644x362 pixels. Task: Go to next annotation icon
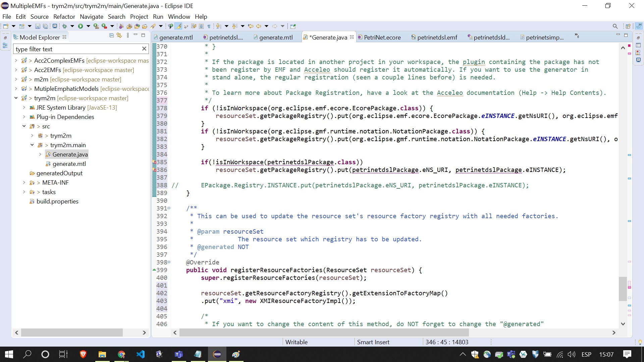pos(218,26)
